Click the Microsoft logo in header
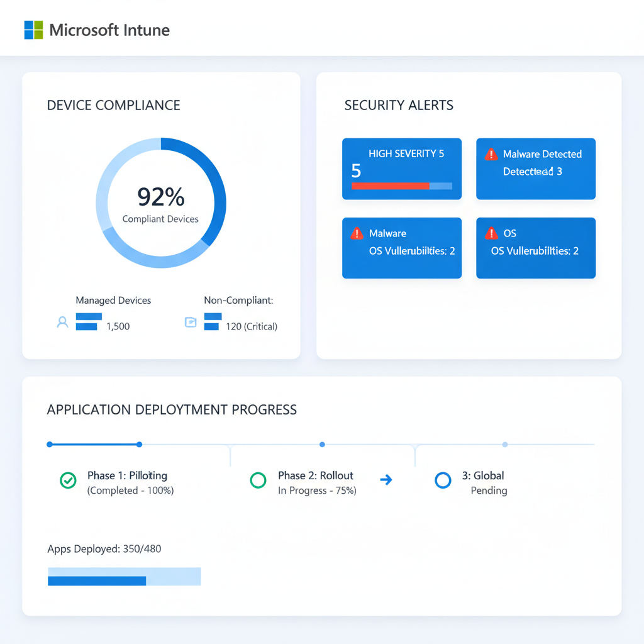This screenshot has width=644, height=644. [33, 30]
